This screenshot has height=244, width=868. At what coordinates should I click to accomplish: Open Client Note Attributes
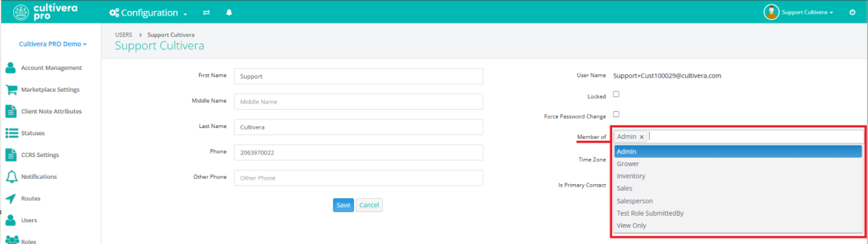(51, 112)
